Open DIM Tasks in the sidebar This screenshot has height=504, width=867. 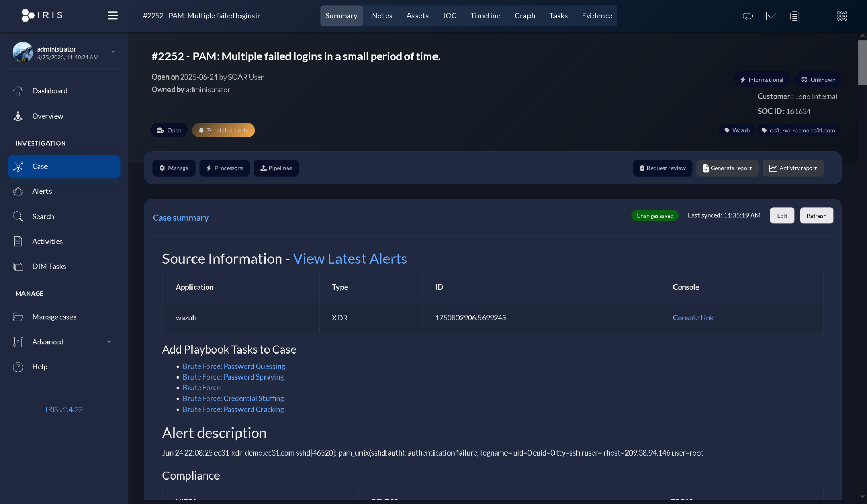point(64,266)
